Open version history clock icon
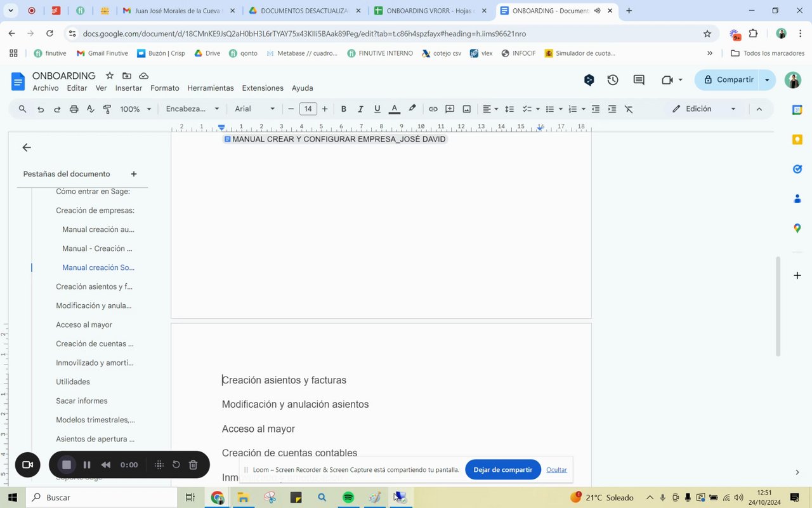Image resolution: width=812 pixels, height=508 pixels. click(x=613, y=80)
